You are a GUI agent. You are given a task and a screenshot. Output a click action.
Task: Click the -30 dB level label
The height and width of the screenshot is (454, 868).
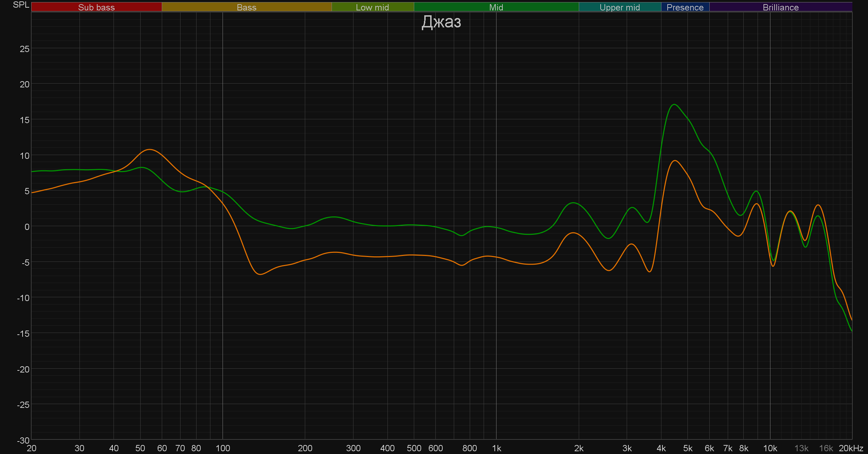(x=23, y=440)
